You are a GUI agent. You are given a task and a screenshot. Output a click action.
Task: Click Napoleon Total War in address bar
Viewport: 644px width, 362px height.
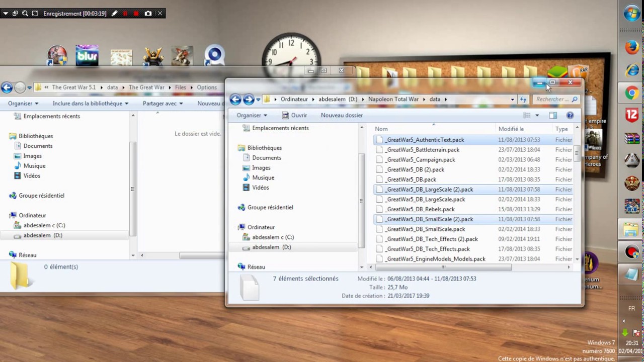tap(393, 100)
